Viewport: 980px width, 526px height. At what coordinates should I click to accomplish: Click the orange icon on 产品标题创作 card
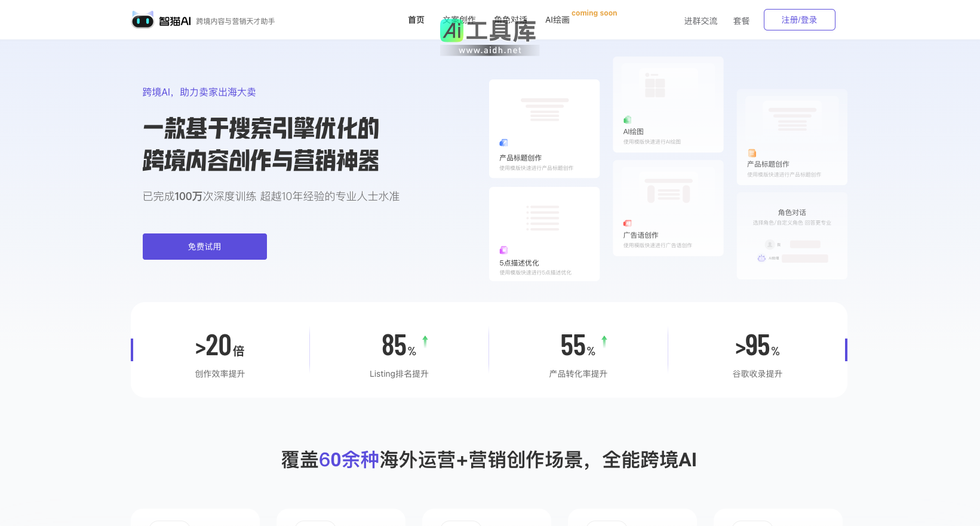752,153
